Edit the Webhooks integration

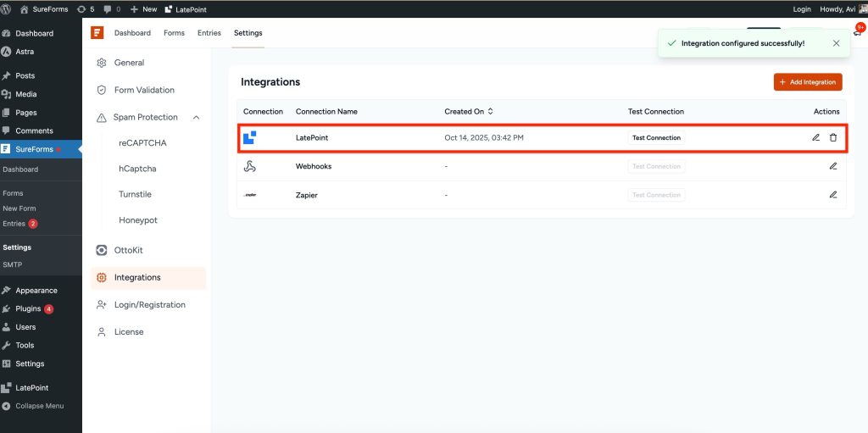[833, 166]
